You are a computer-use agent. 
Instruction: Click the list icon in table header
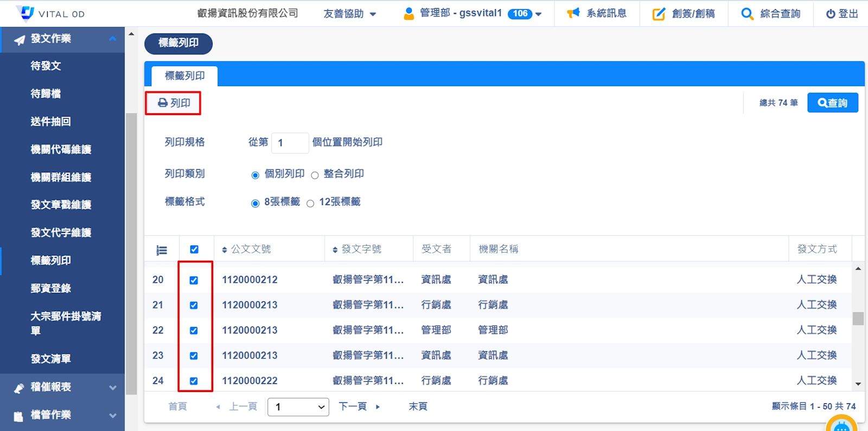click(x=162, y=250)
